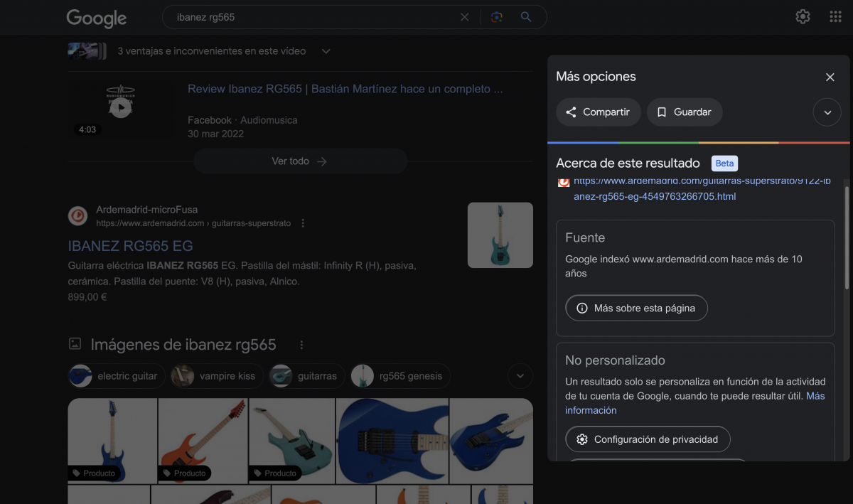Click the gear icon in Configuración de privacidad
This screenshot has height=504, width=853.
tap(582, 439)
